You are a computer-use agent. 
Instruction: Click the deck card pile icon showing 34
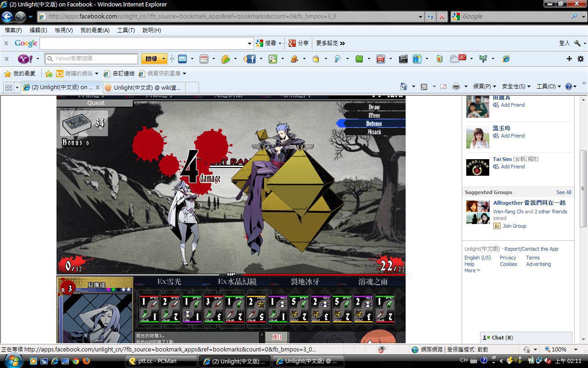point(77,123)
